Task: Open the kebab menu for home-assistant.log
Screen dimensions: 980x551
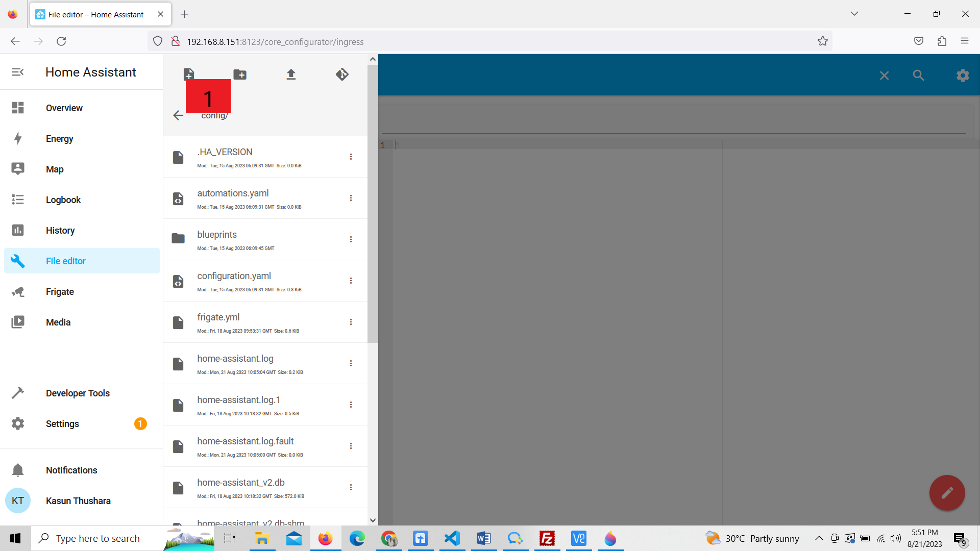Action: click(351, 363)
